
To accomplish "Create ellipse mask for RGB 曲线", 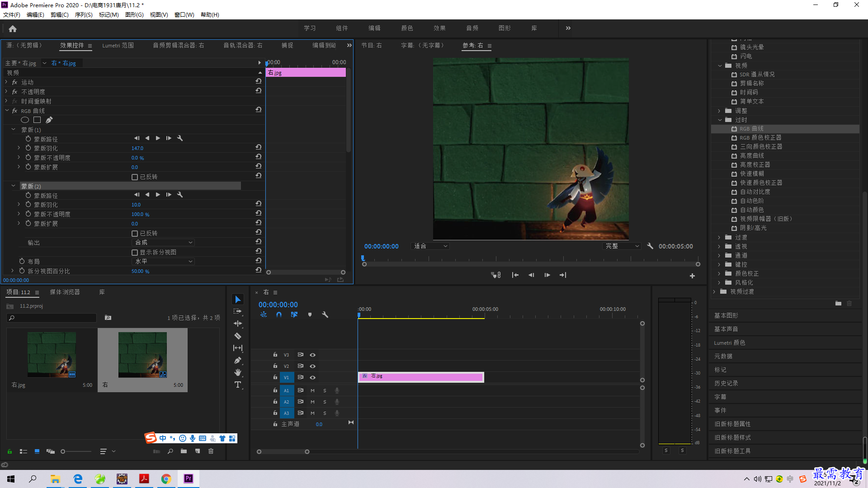I will click(25, 120).
